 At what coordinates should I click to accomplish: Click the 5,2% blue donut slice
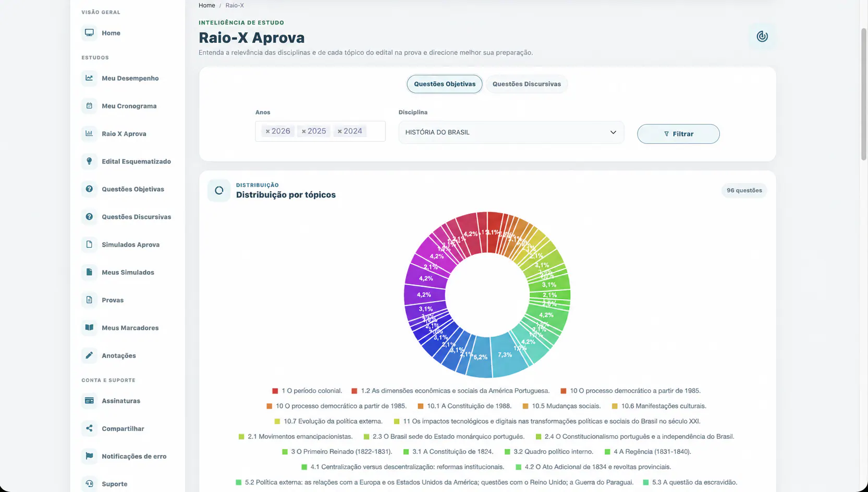481,358
